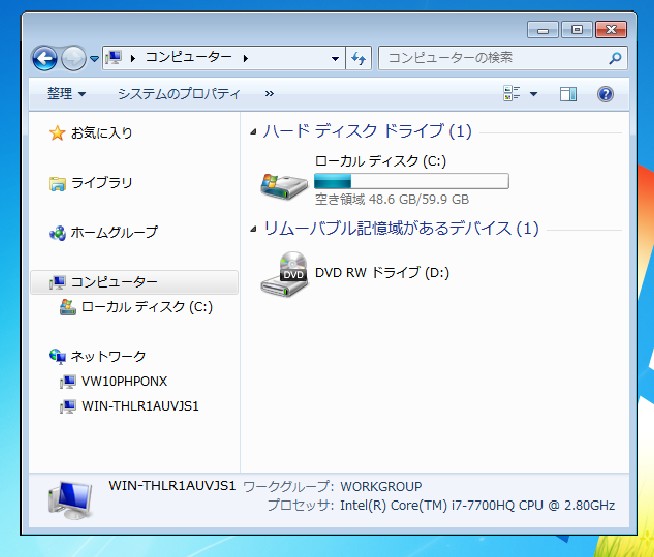
Task: Show more toolbar commands via » chevron
Action: [269, 93]
